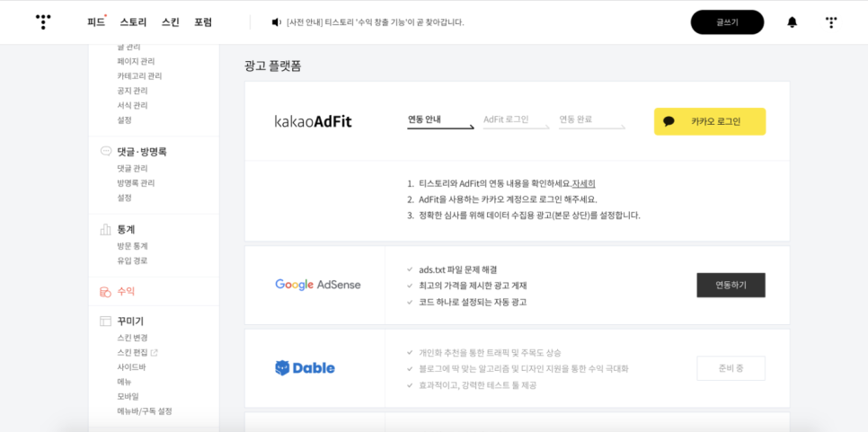Open 댓글 관리 in the sidebar
This screenshot has height=432, width=868.
coord(132,168)
